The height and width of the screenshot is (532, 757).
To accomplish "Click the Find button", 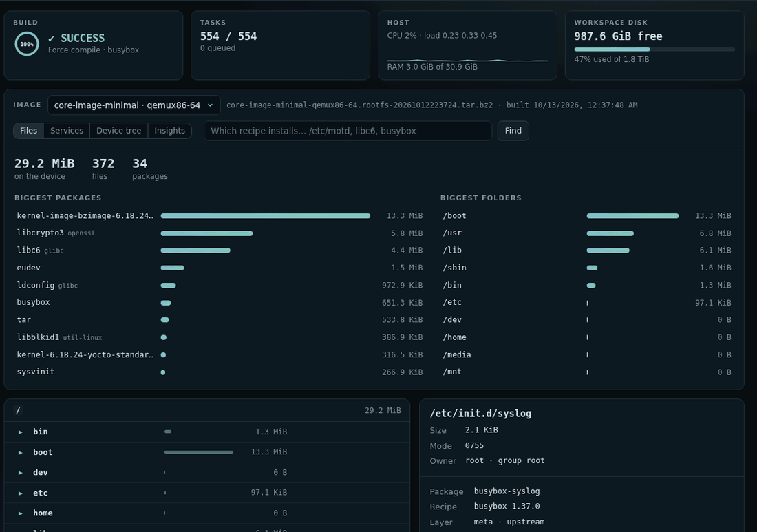I will click(513, 131).
